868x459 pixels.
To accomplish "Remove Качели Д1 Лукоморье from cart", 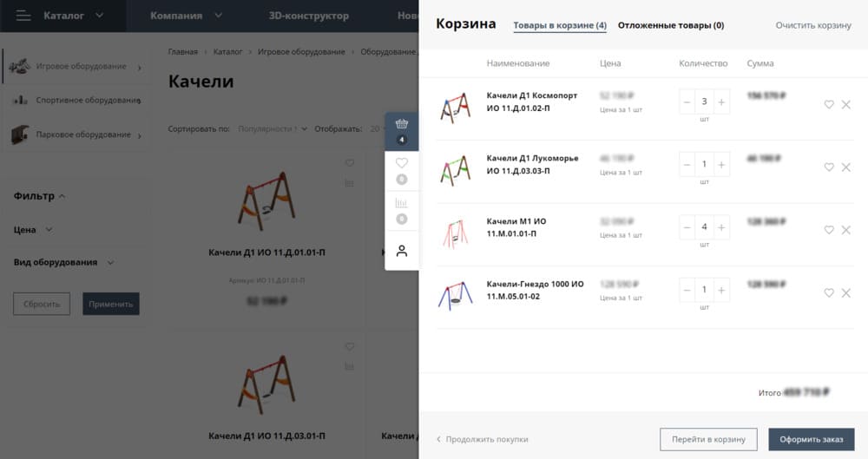I will (x=845, y=167).
